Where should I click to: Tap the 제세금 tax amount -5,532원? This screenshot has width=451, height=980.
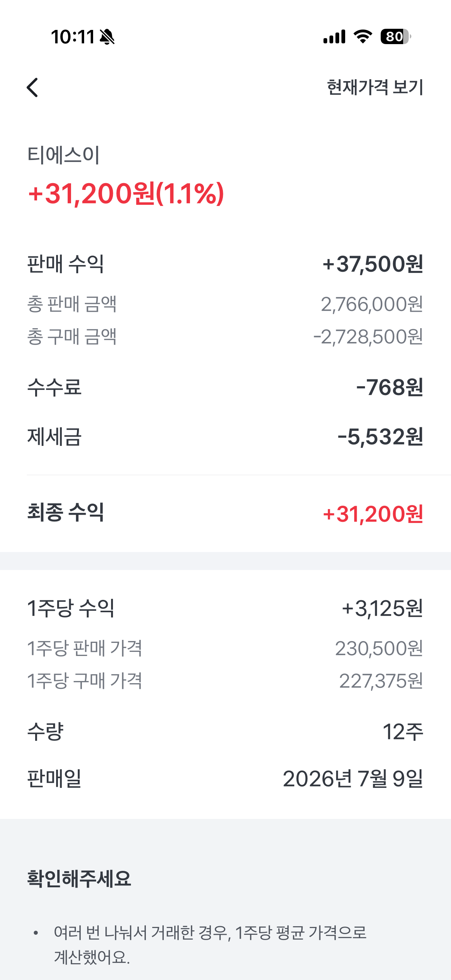380,436
